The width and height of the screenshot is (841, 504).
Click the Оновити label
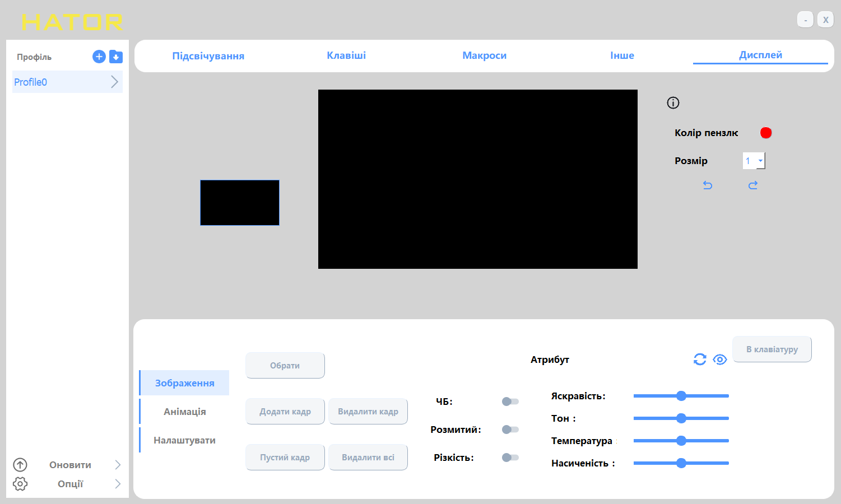(x=70, y=465)
